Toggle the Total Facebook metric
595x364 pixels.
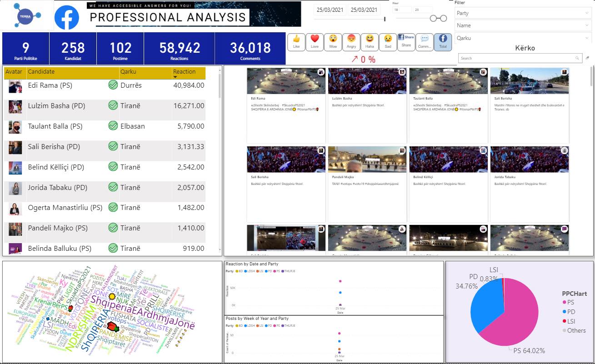tap(443, 42)
